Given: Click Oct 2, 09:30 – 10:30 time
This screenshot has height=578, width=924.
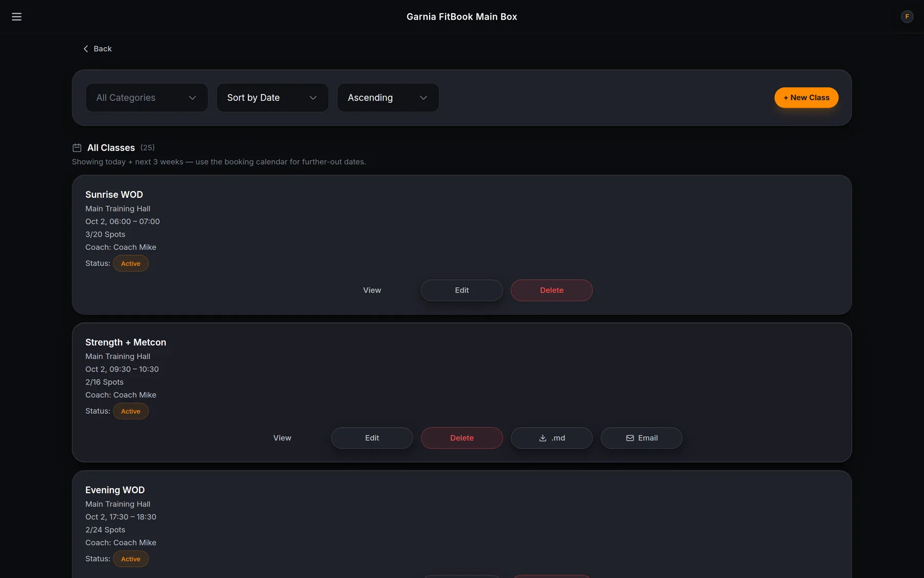Looking at the screenshot, I should (122, 369).
